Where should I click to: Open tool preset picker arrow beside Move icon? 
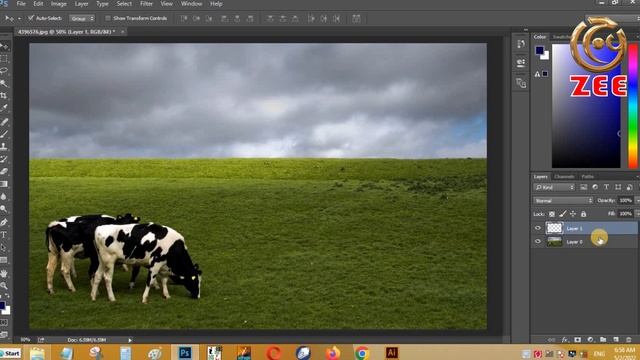tap(19, 18)
